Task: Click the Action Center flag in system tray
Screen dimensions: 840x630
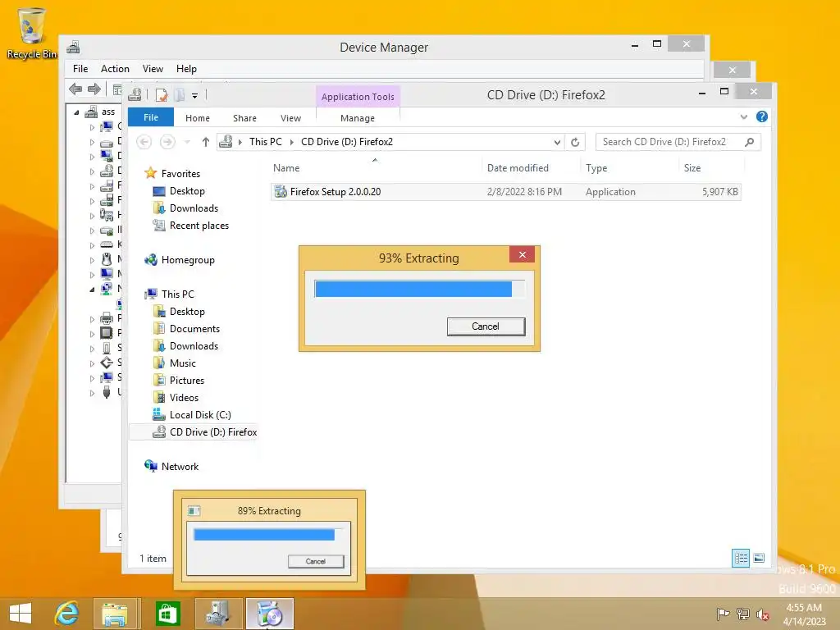Action: (x=723, y=614)
